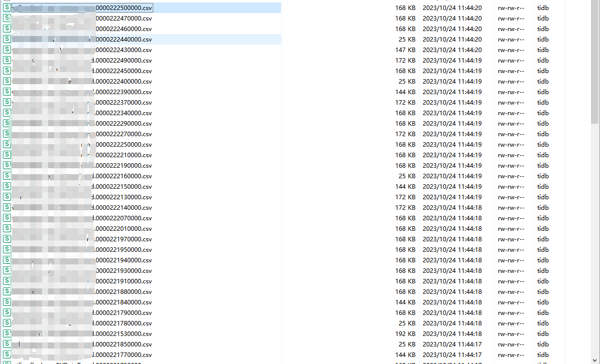Click the file name ending 0000221880000.csv
600x364 pixels.
coord(123,292)
